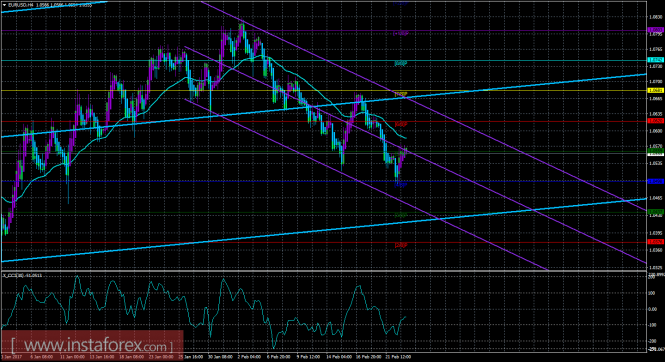Image resolution: width=665 pixels, height=362 pixels.
Task: Click the blue pivot label below latest candle
Action: click(x=401, y=185)
